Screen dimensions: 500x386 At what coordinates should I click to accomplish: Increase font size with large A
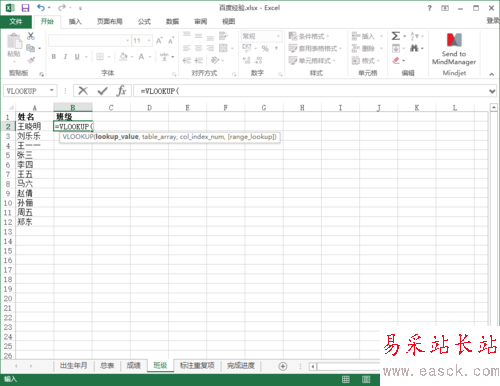(159, 41)
